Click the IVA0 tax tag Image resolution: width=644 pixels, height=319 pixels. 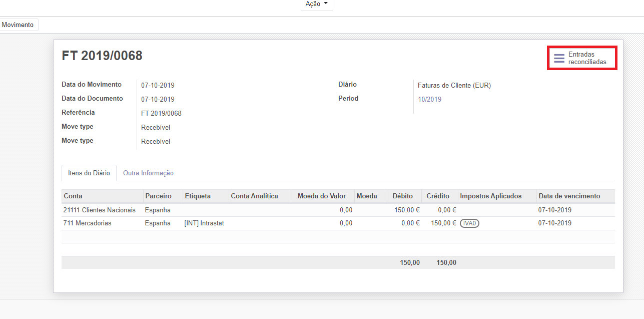(x=469, y=223)
